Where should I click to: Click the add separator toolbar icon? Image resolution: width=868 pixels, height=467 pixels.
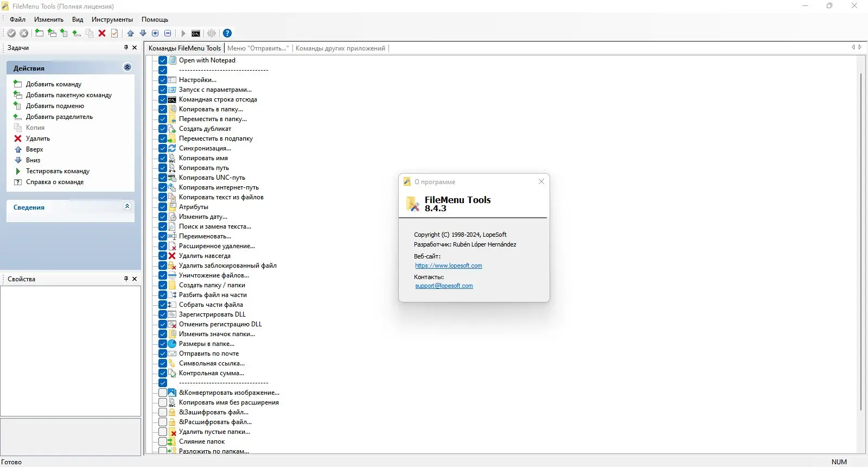pyautogui.click(x=76, y=33)
